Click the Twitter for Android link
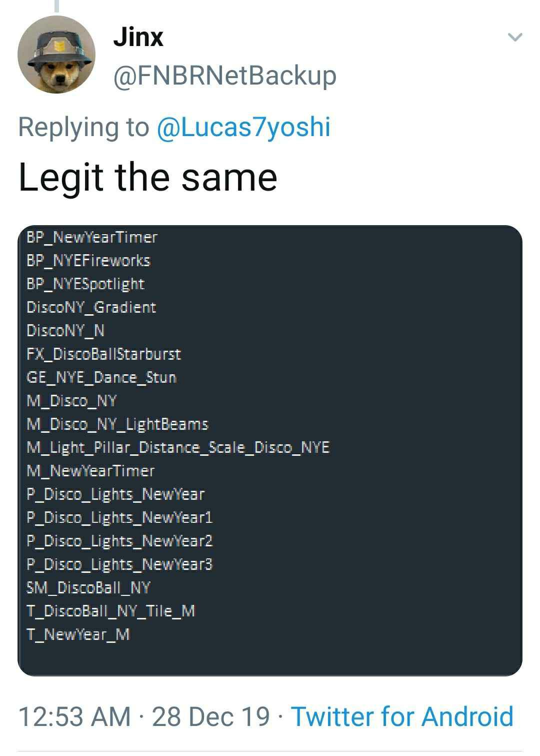This screenshot has height=756, width=540. (x=402, y=716)
